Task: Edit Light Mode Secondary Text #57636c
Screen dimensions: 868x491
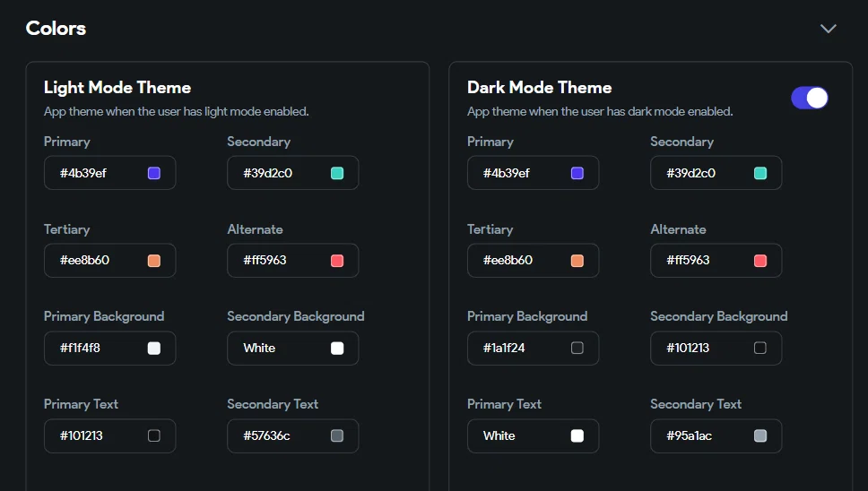Action: 293,435
